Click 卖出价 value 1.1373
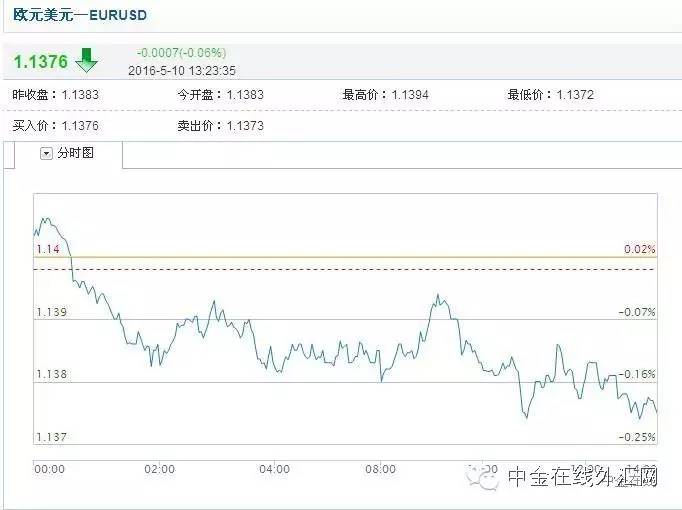Viewport: 682px width, 510px height. pos(245,126)
